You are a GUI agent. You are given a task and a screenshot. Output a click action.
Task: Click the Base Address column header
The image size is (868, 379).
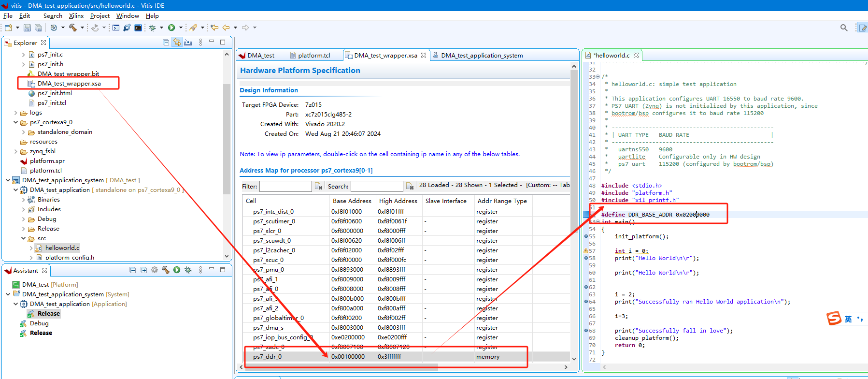352,201
